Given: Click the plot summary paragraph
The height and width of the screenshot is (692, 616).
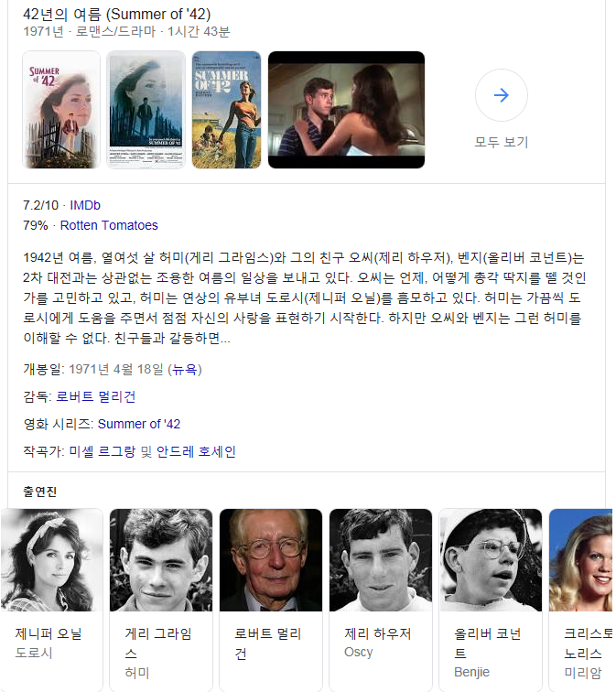Looking at the screenshot, I should pyautogui.click(x=305, y=297).
